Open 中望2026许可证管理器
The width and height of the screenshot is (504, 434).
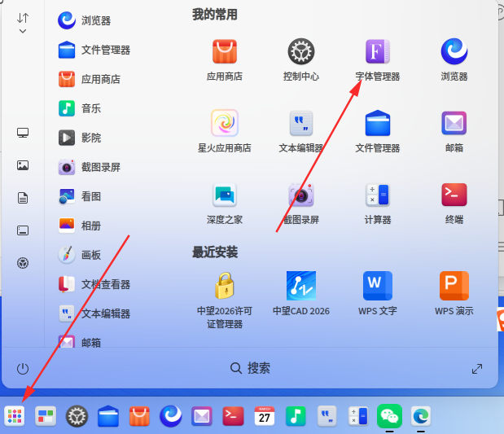[225, 300]
